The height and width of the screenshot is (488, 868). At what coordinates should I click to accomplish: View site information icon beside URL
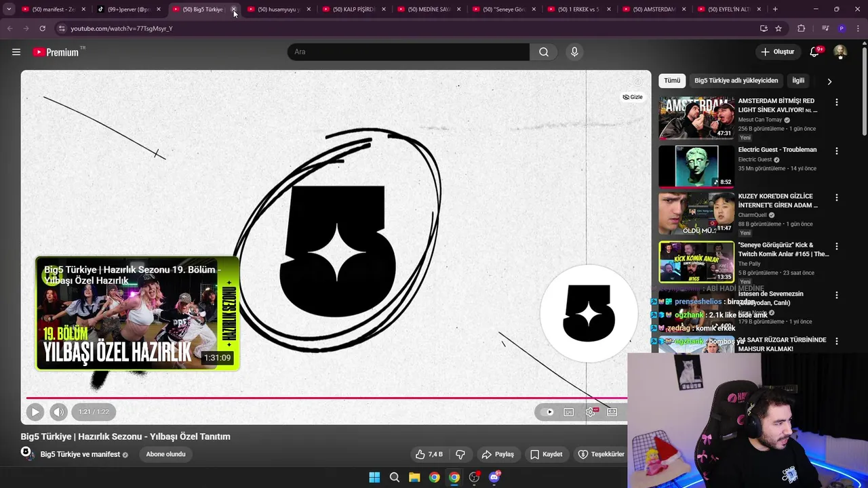point(61,28)
